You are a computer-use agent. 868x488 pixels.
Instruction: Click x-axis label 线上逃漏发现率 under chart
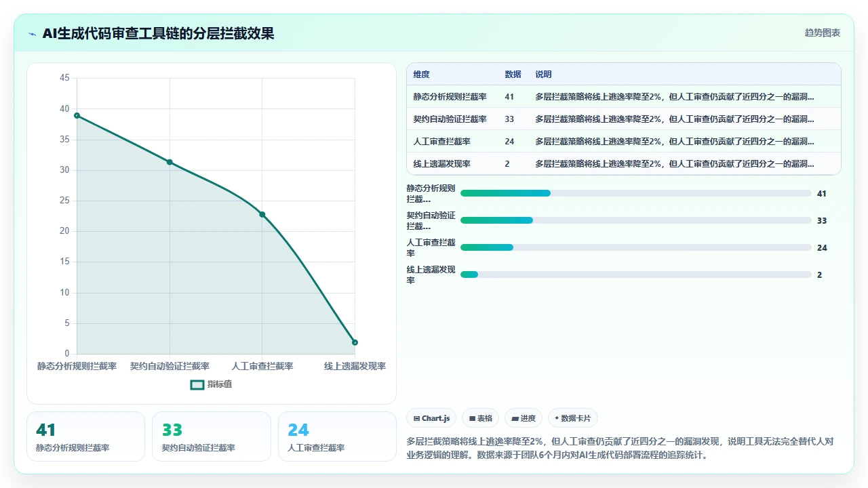coord(355,366)
